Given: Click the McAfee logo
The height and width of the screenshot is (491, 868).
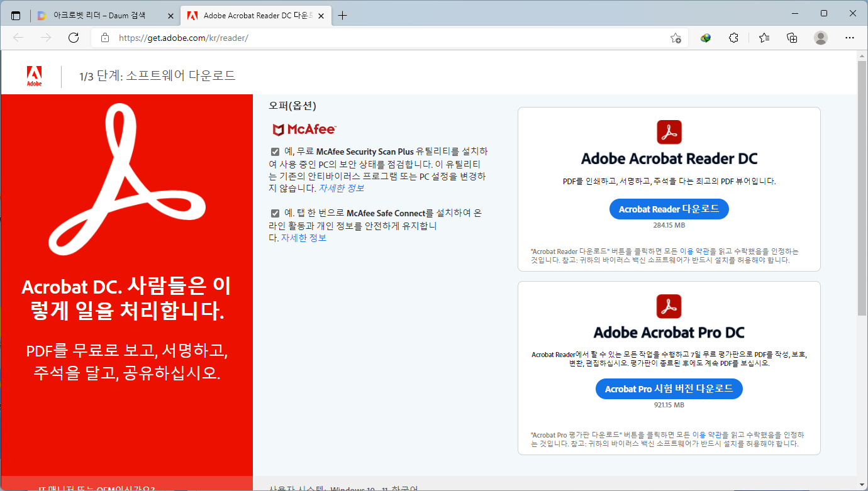Looking at the screenshot, I should (x=304, y=130).
